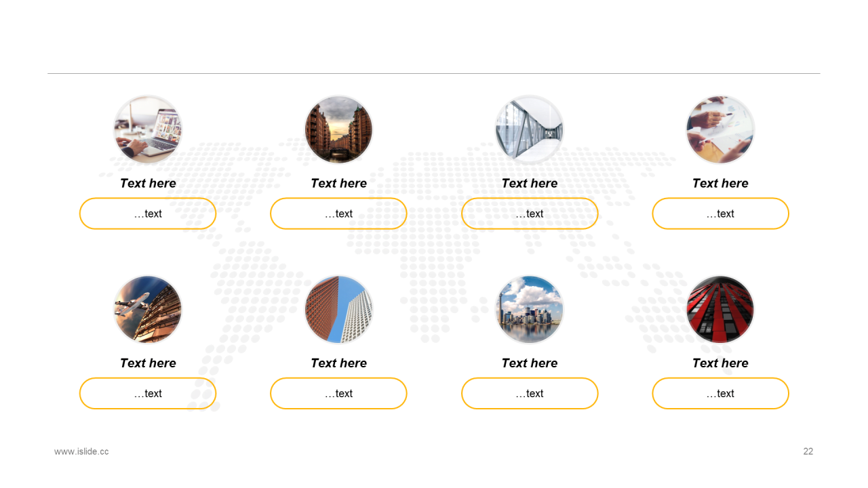
Task: Open the www.islide.cc footer link
Action: pyautogui.click(x=81, y=451)
